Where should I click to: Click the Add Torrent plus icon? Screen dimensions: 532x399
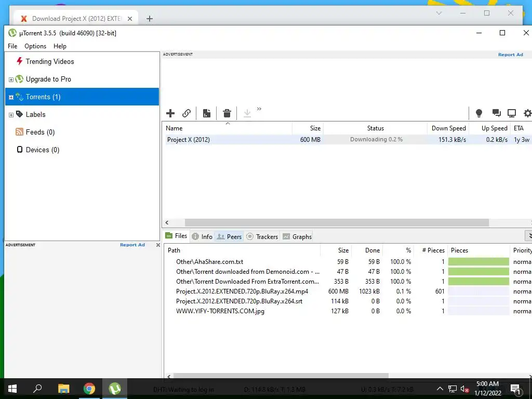pyautogui.click(x=170, y=113)
